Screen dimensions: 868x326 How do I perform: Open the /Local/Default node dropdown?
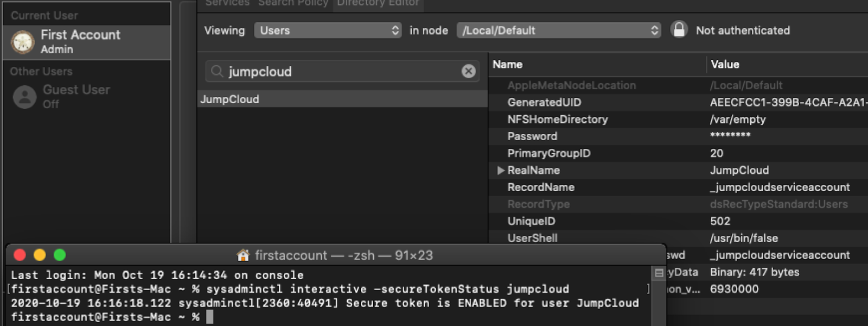558,30
